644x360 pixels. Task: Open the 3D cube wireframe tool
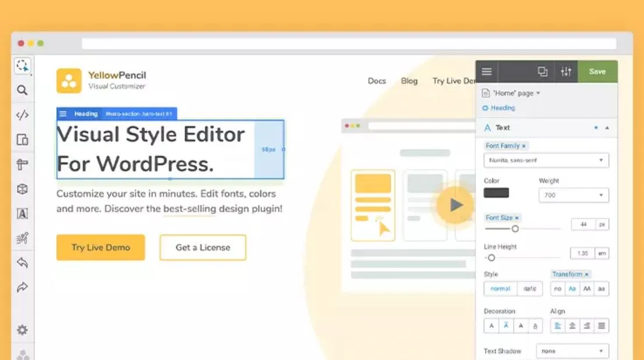tap(23, 189)
